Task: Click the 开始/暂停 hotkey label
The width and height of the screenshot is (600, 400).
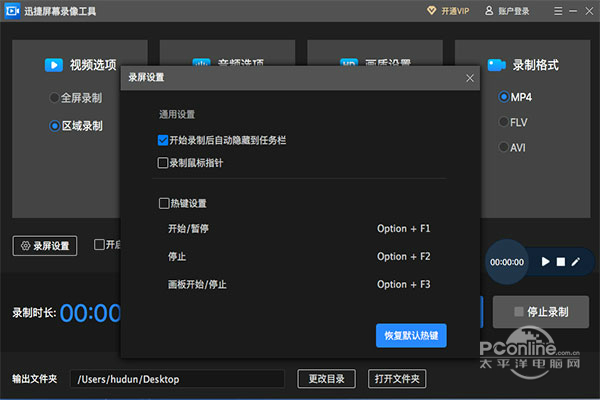Action: [x=188, y=229]
